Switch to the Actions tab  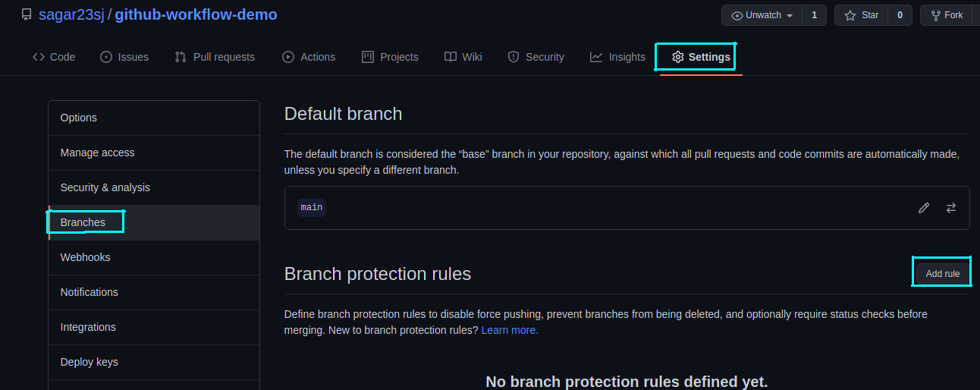point(309,57)
